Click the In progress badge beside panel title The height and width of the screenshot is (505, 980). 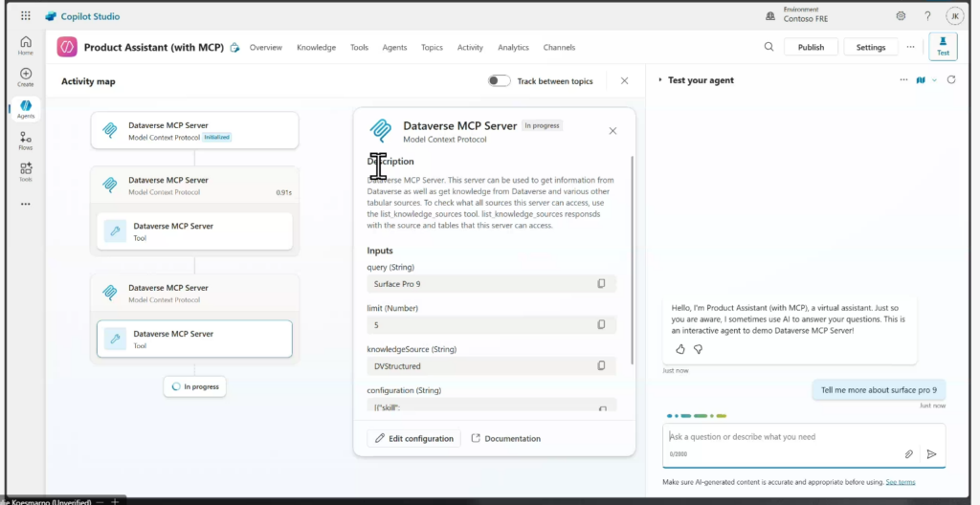tap(542, 125)
